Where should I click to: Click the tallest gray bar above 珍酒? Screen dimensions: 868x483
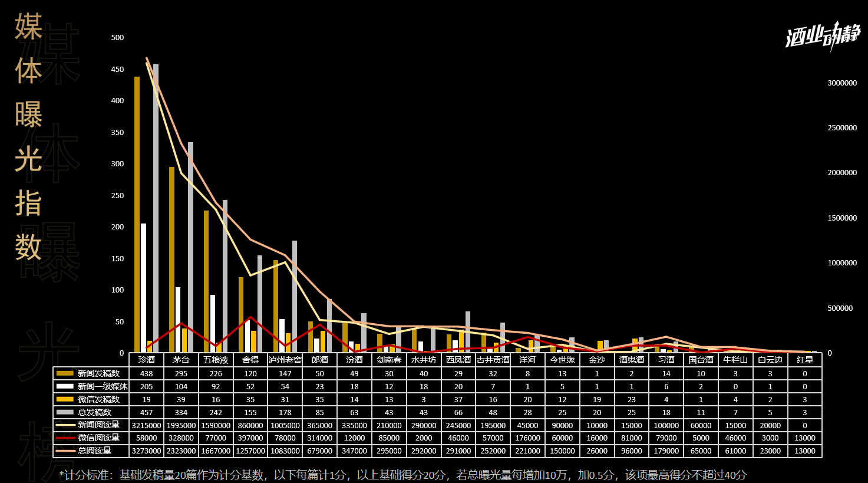click(x=156, y=208)
